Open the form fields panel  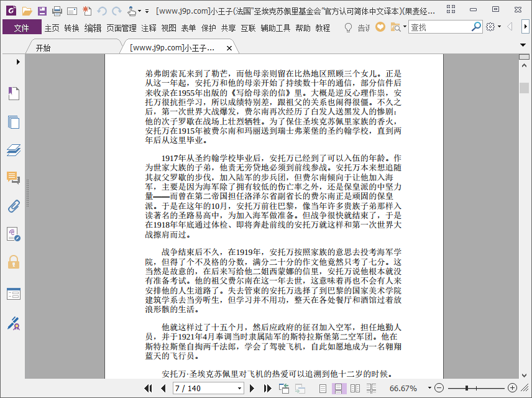(14, 294)
